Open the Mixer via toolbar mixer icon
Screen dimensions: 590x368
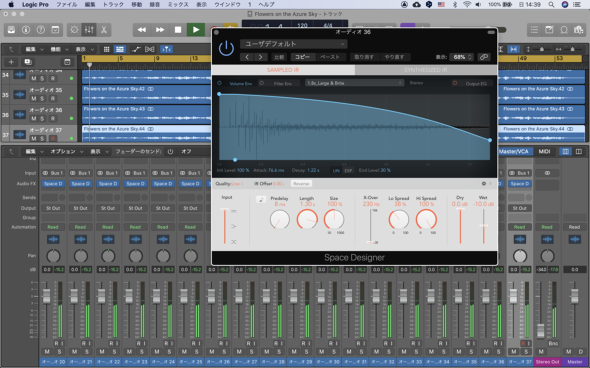[x=89, y=30]
